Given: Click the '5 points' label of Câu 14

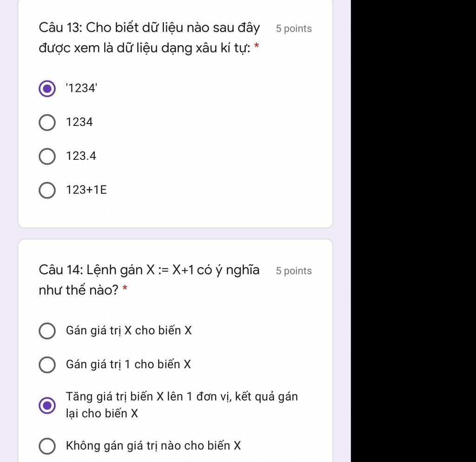Looking at the screenshot, I should click(294, 271).
